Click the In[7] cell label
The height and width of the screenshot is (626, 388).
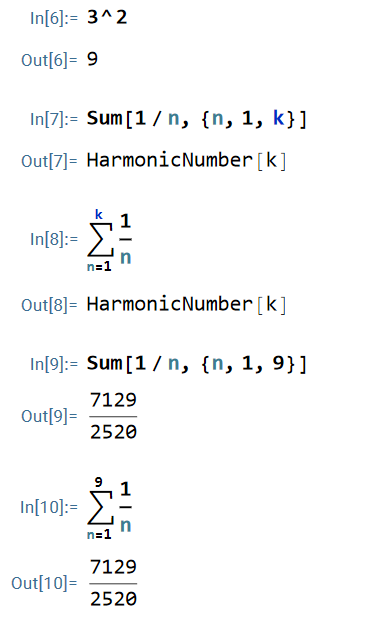pyautogui.click(x=54, y=119)
